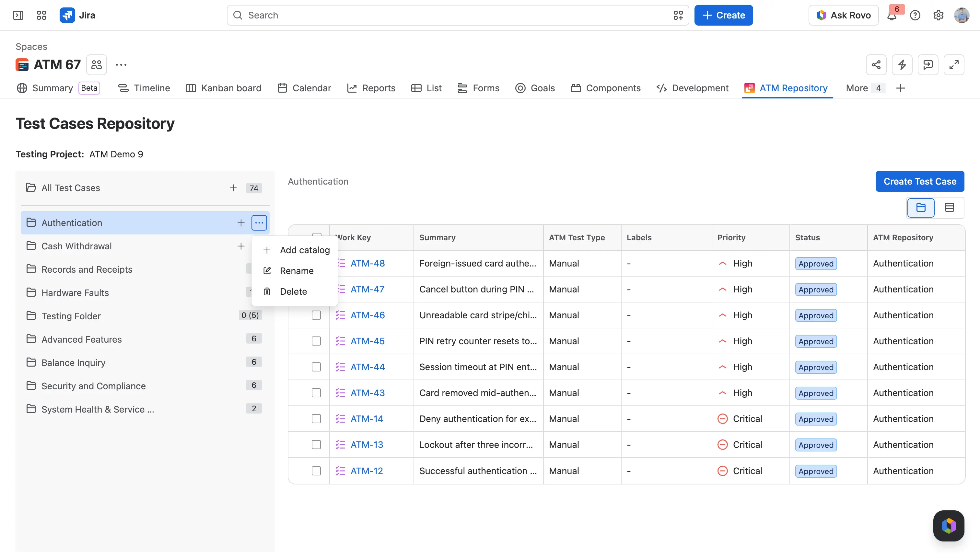980x557 pixels.
Task: Click the Jira logo
Action: coord(77,15)
